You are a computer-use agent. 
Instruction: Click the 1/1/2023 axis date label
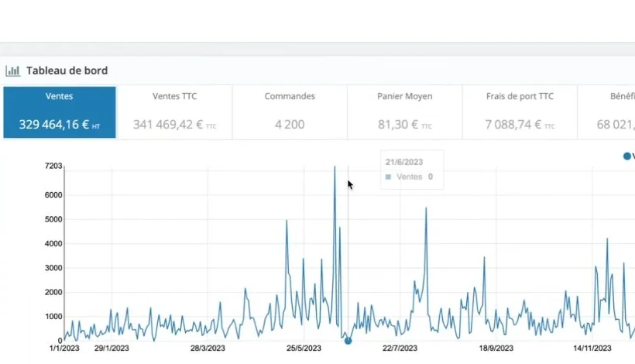[x=64, y=349]
